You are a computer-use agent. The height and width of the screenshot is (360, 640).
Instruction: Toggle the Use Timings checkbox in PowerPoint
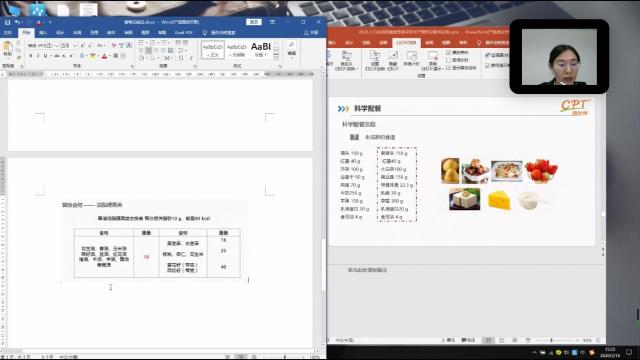point(449,60)
